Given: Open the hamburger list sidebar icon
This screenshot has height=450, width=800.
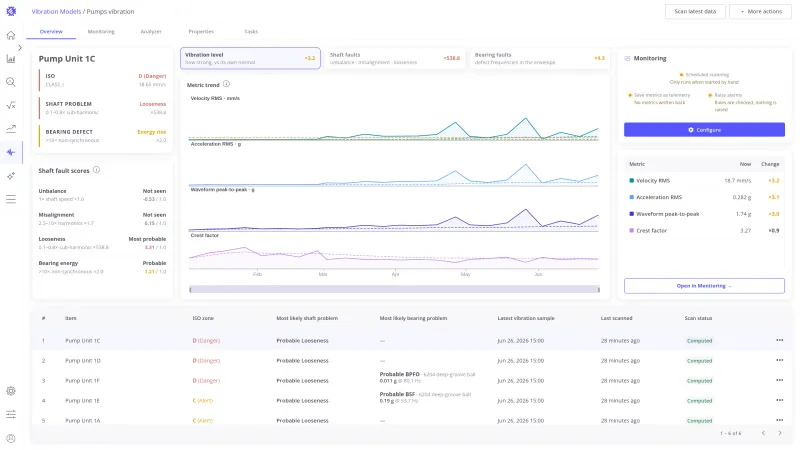Looking at the screenshot, I should 11,199.
